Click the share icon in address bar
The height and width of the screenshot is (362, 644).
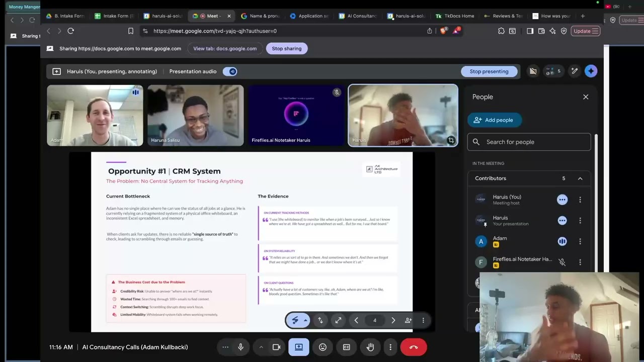pos(430,31)
